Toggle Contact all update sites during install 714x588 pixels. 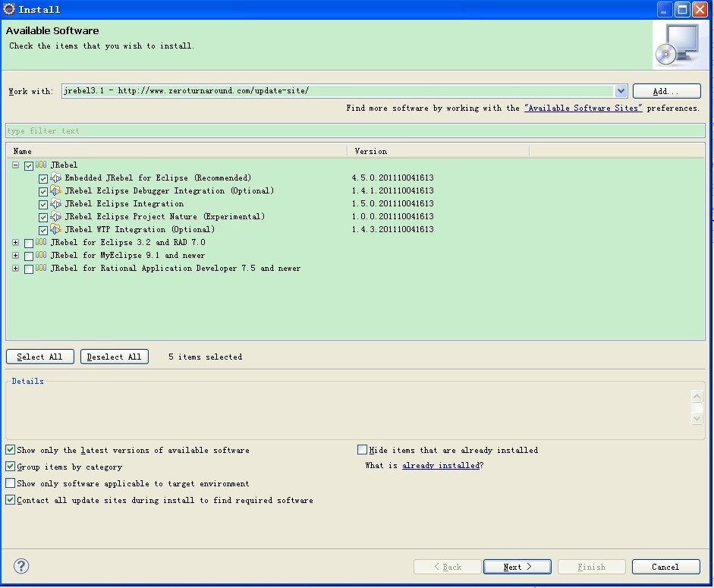pyautogui.click(x=10, y=500)
